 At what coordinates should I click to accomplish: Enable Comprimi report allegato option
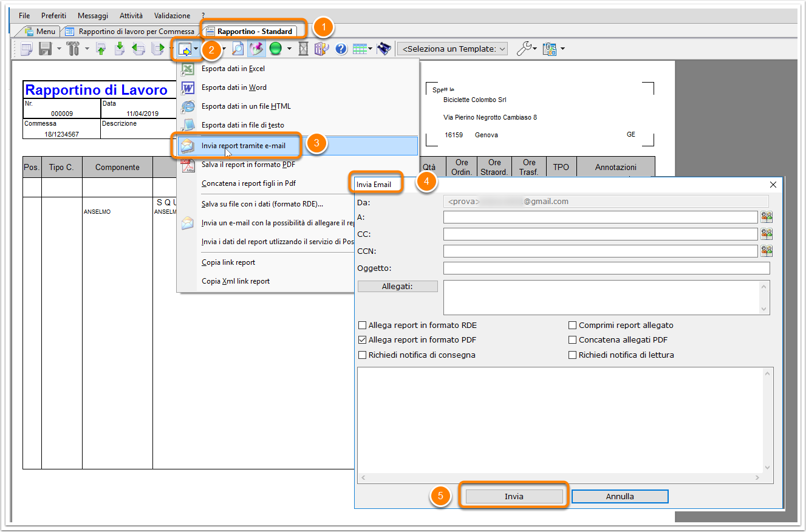point(572,326)
